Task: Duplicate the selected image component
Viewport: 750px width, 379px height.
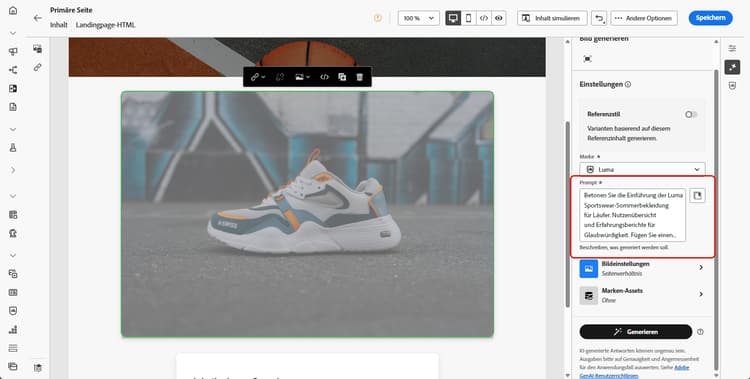Action: coord(342,77)
